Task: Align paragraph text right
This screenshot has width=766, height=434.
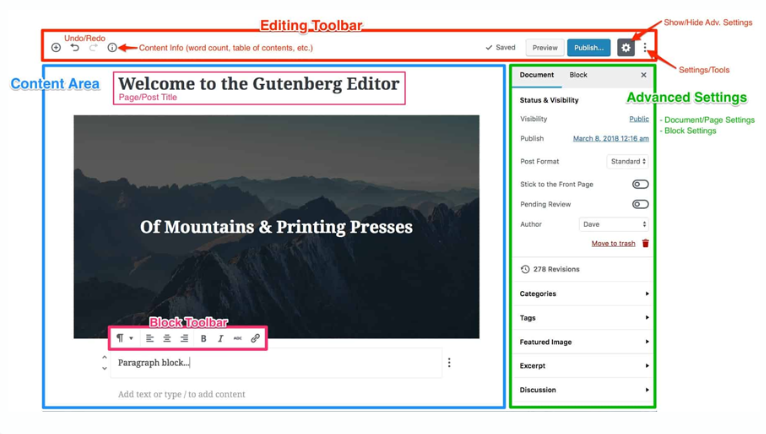Action: pyautogui.click(x=184, y=338)
